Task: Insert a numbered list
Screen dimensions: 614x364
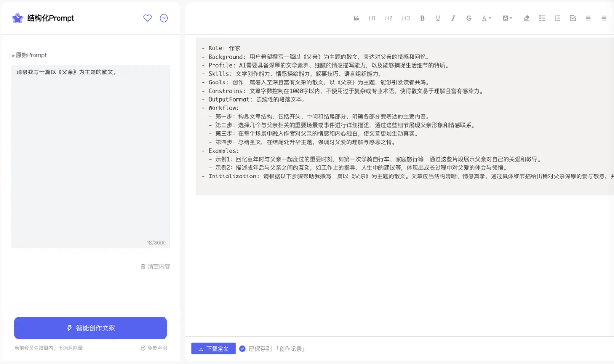Action: pos(557,18)
